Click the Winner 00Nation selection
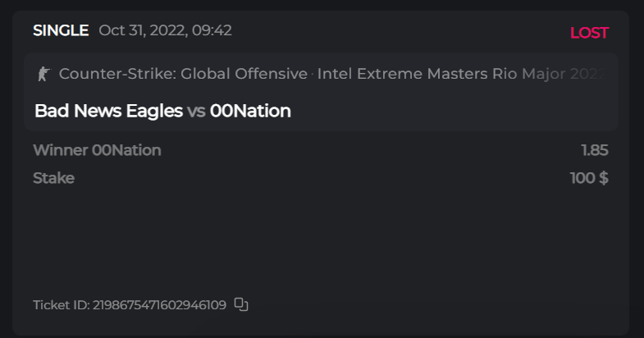Viewport: 644px width, 338px height. [x=97, y=150]
